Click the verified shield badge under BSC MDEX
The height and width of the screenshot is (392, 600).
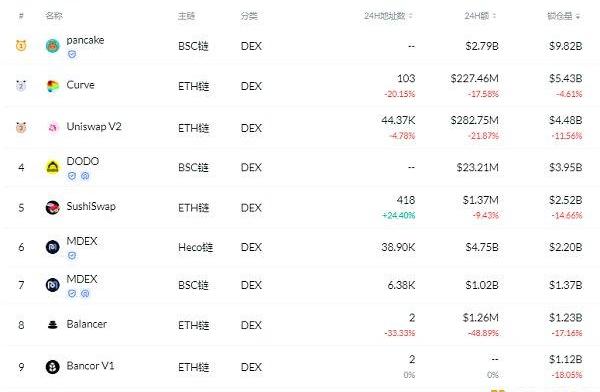[72, 293]
